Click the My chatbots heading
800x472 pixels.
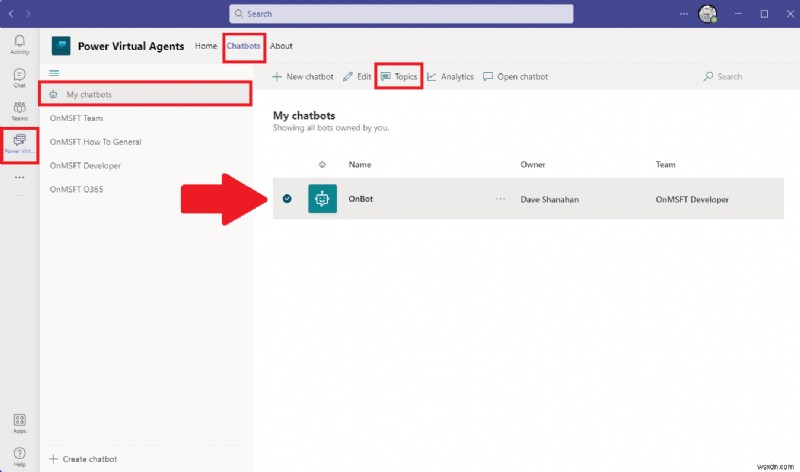(304, 115)
